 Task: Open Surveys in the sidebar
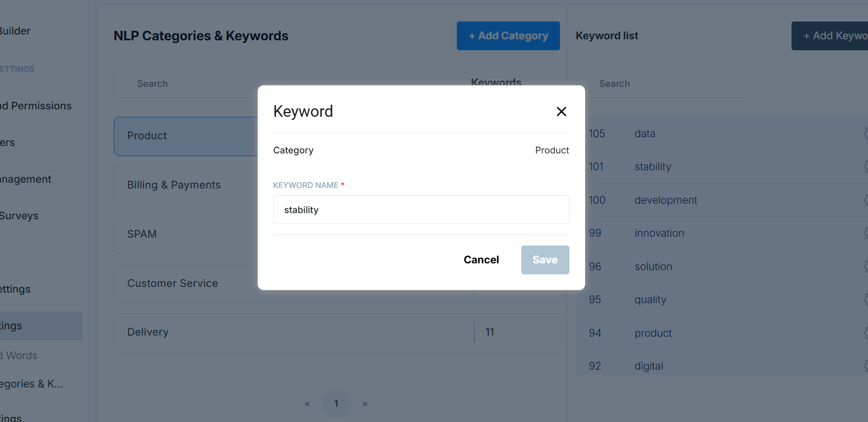[19, 216]
